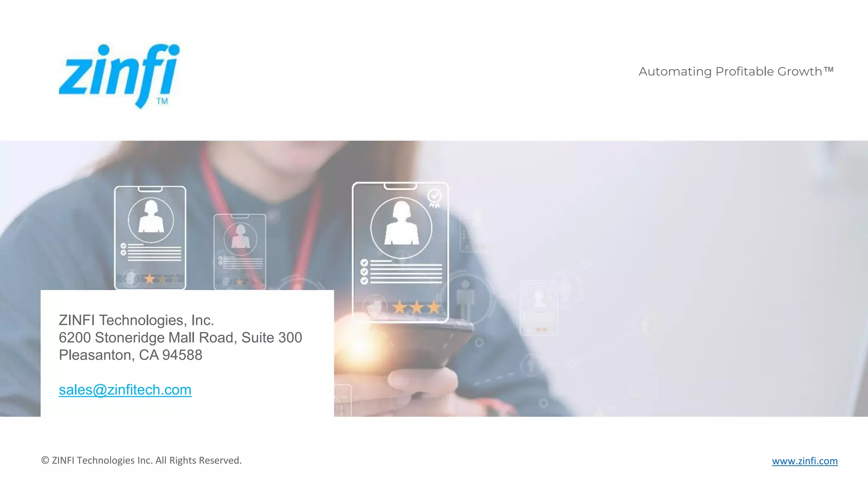Click the orange star on left profile card
Image resolution: width=868 pixels, height=489 pixels.
coord(150,279)
